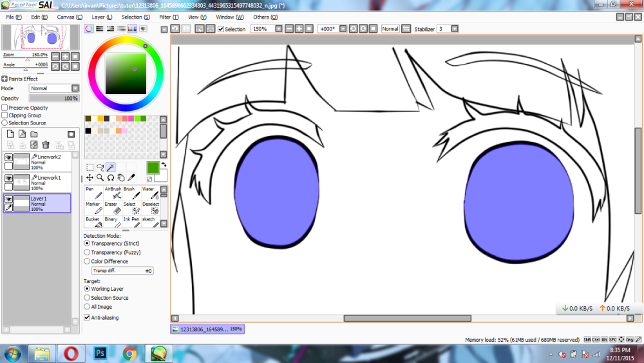Click the delete layer trash icon
644x363 pixels.
pyautogui.click(x=46, y=144)
